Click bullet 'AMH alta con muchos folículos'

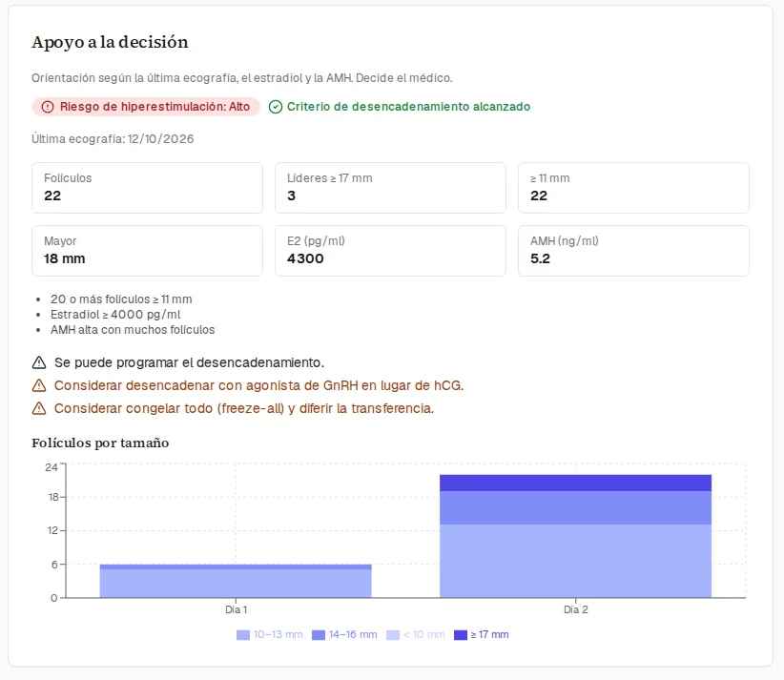click(x=133, y=330)
